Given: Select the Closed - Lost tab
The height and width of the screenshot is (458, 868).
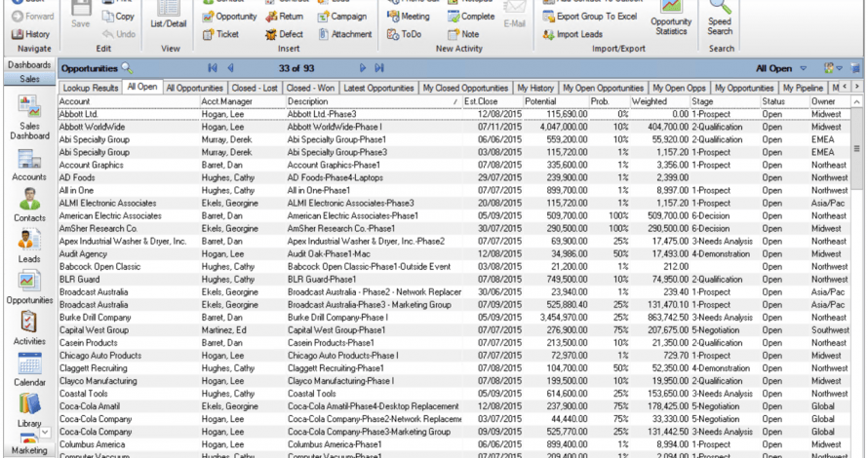Looking at the screenshot, I should (255, 88).
